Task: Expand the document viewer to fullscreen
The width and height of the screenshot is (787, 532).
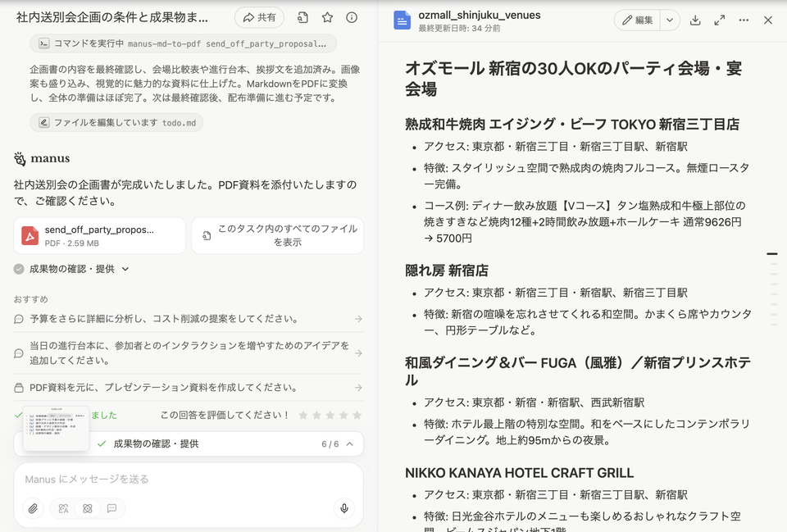Action: coord(719,20)
